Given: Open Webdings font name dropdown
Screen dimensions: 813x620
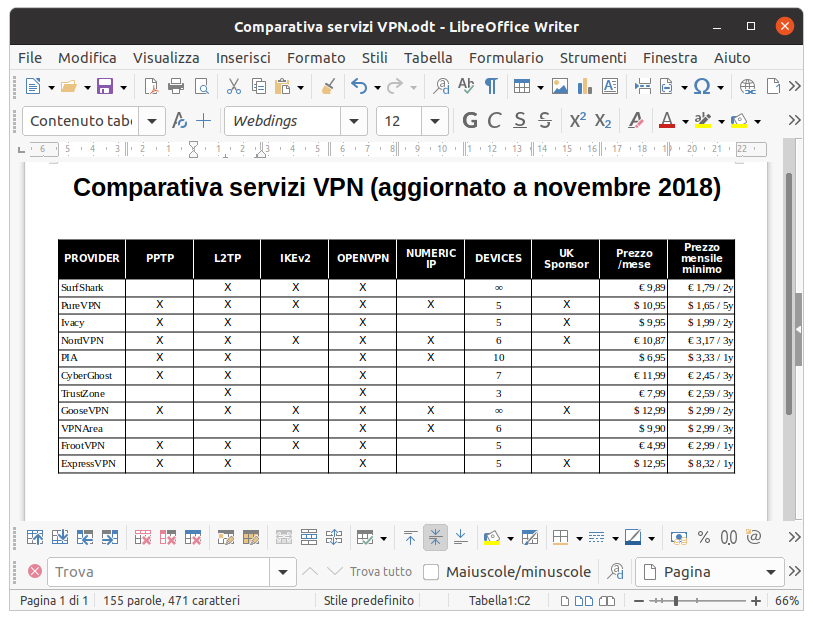Looking at the screenshot, I should click(354, 121).
